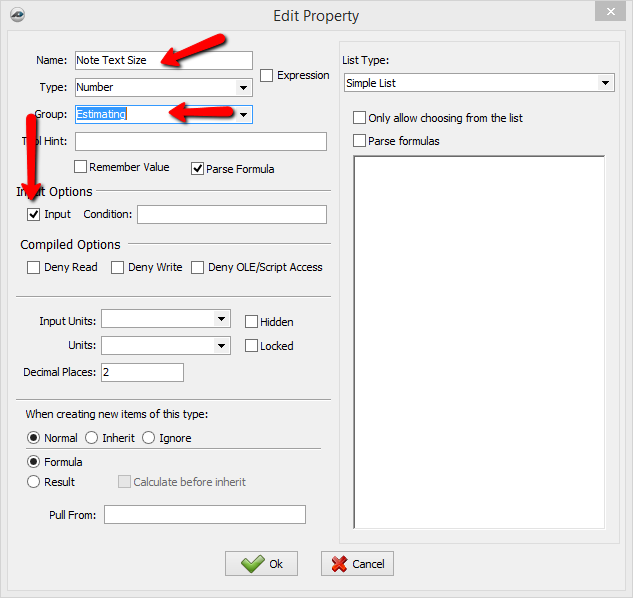Choose the Result radio option
This screenshot has height=598, width=633.
[33, 482]
